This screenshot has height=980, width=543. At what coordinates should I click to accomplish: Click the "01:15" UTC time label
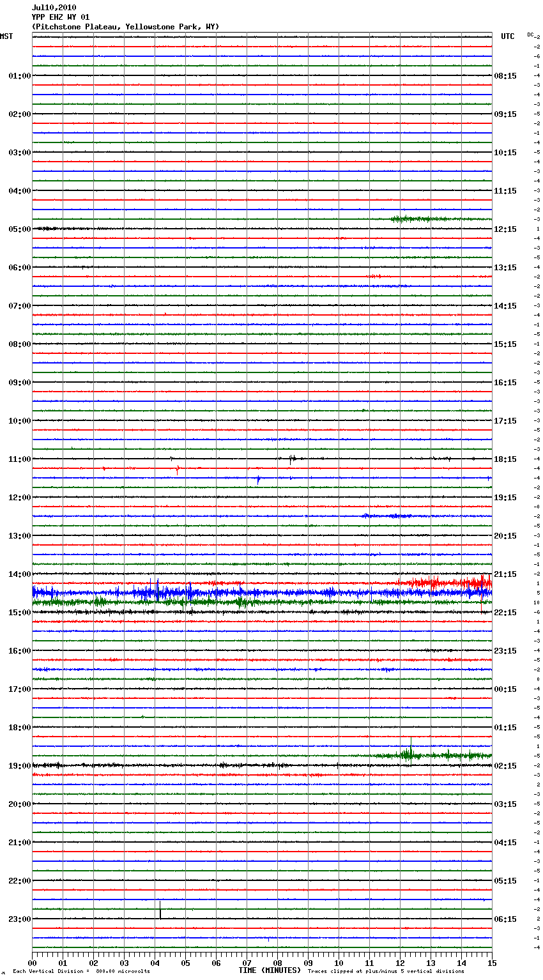point(505,728)
